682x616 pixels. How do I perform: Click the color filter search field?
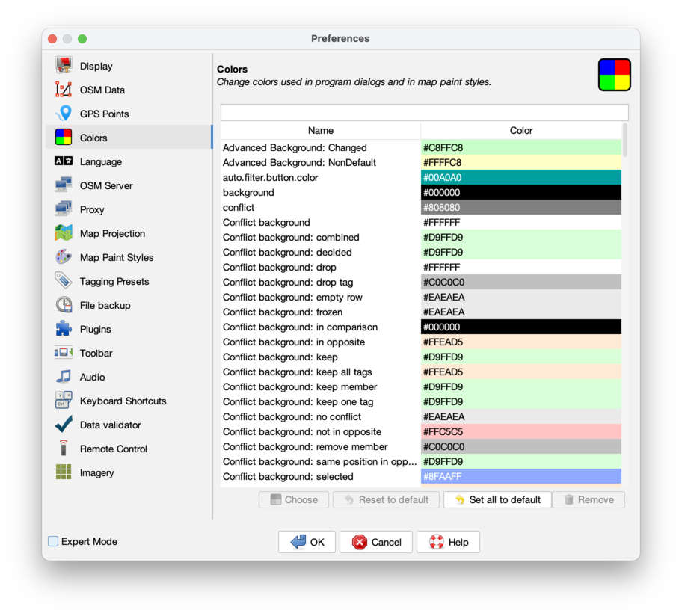pyautogui.click(x=424, y=111)
